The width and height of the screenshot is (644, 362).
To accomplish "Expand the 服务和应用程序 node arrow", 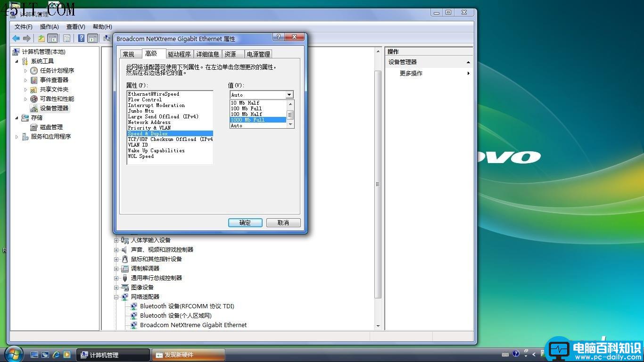I will (17, 136).
